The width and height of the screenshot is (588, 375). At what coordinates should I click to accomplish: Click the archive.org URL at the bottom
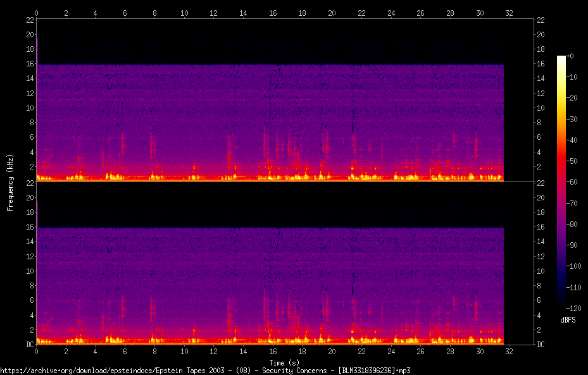click(x=209, y=370)
